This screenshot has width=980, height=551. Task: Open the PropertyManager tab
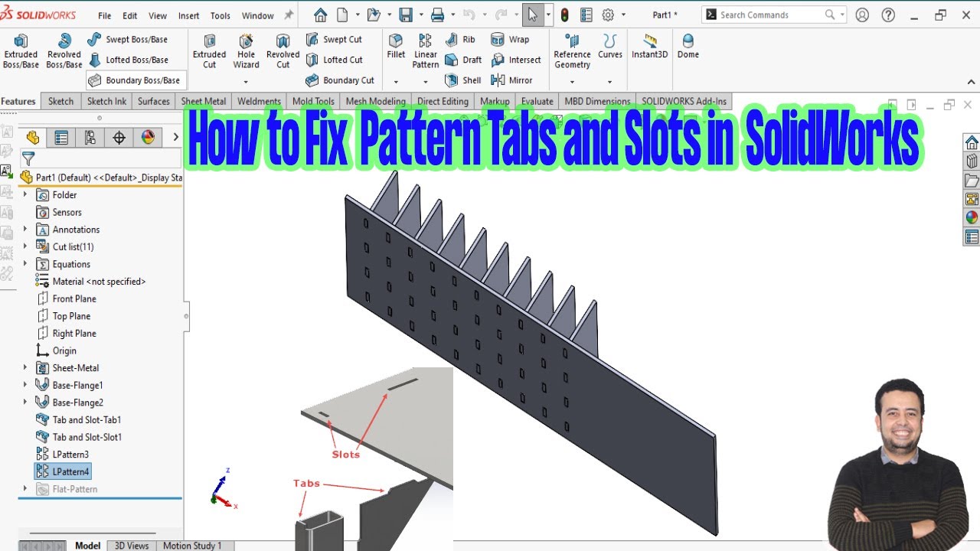tap(61, 137)
